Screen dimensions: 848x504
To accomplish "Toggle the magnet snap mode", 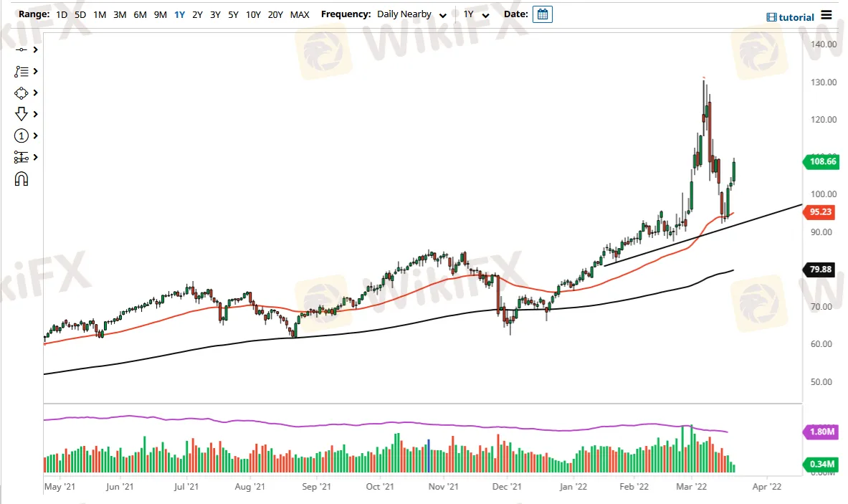I will coord(22,179).
